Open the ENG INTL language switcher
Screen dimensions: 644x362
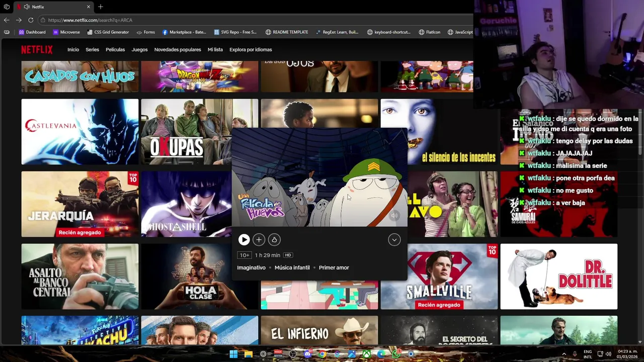(588, 354)
